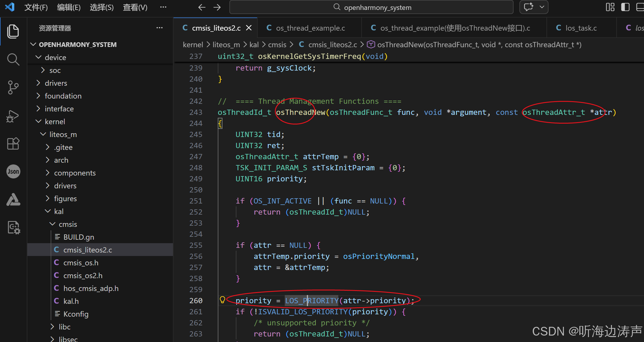Close the cmsis_liteos2.c tab
644x342 pixels.
[249, 28]
